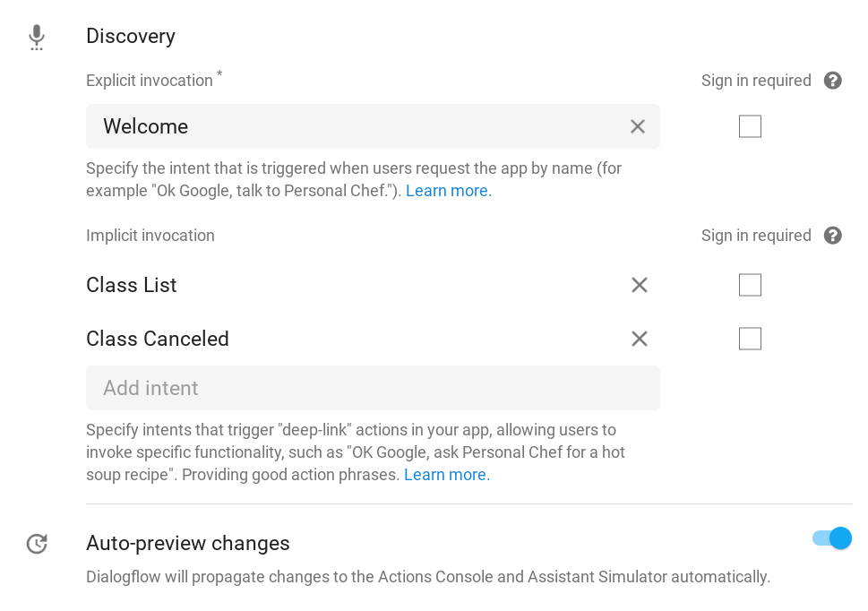Viewport: 868px width, 611px height.
Task: Remove the Class Canceled intent
Action: 639,339
